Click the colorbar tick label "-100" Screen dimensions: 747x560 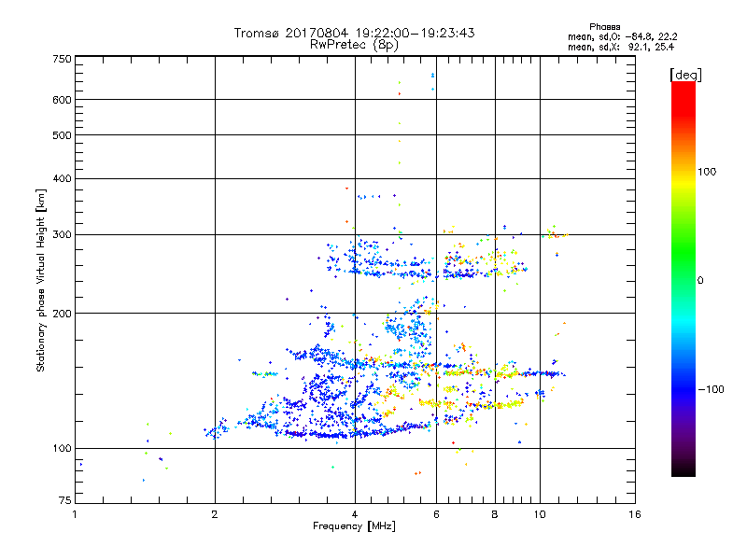click(711, 389)
